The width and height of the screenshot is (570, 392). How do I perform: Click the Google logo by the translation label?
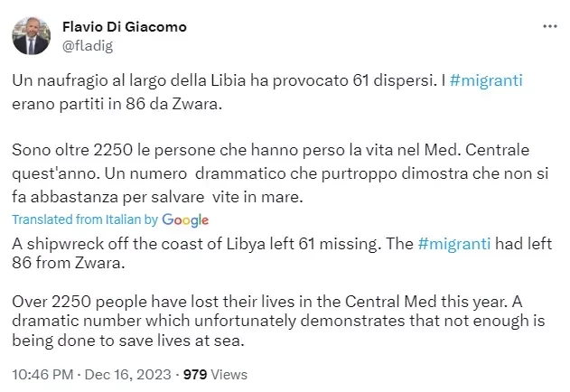[185, 219]
